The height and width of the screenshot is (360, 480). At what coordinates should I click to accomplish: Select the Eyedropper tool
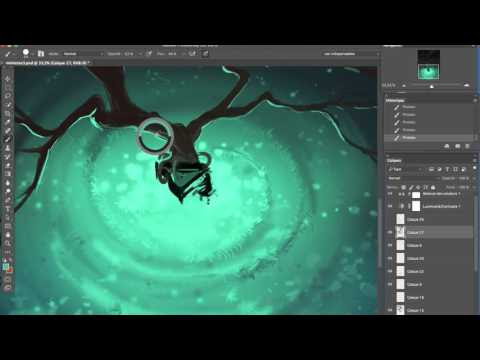pyautogui.click(x=8, y=122)
